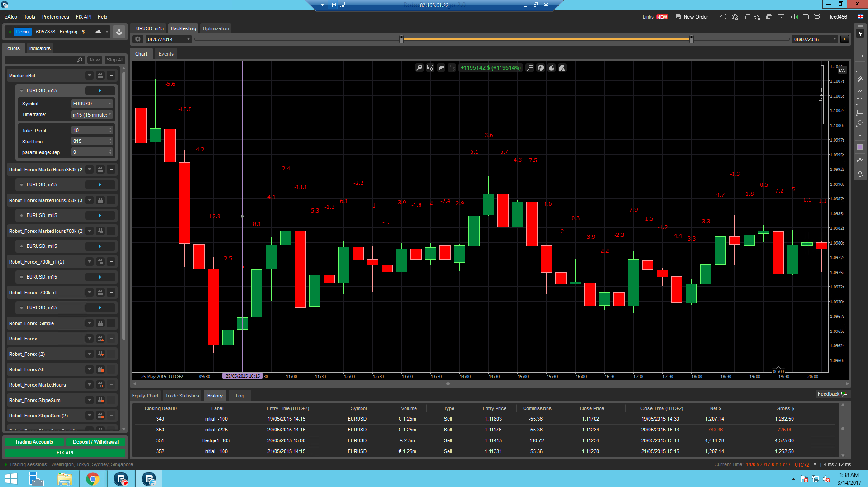Switch to the Optimization tab

coord(215,28)
